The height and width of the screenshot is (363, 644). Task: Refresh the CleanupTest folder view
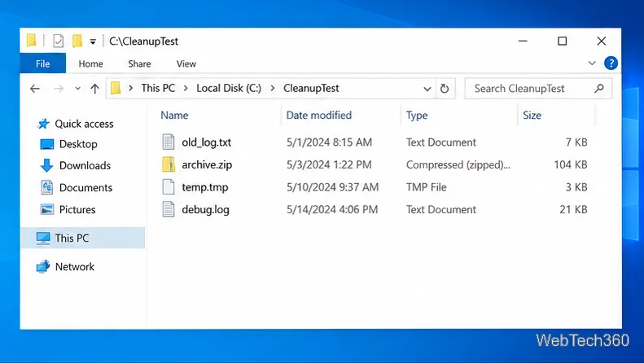pos(445,89)
